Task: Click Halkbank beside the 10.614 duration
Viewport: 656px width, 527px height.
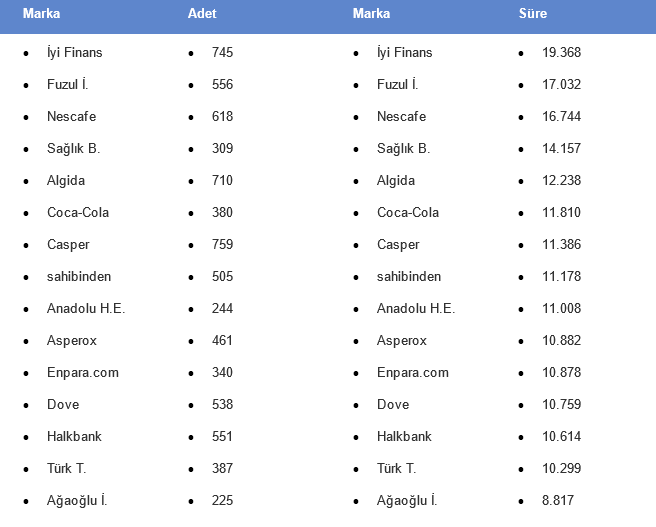Action: pos(405,436)
